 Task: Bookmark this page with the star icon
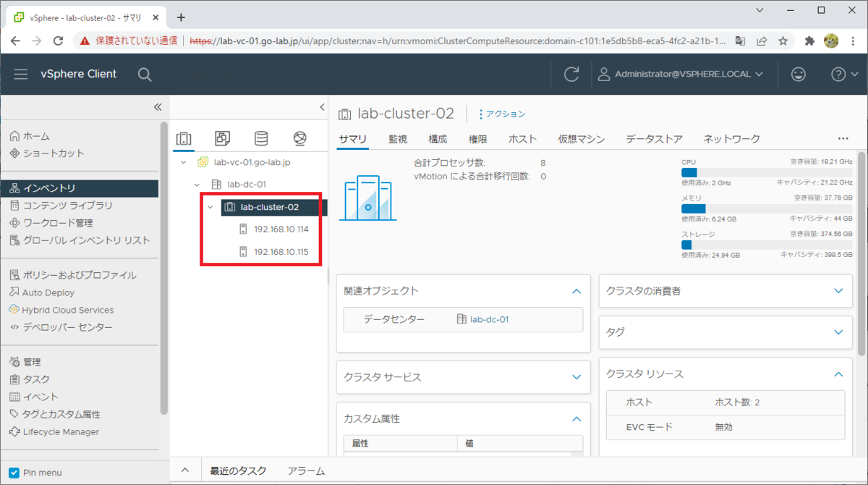click(783, 41)
